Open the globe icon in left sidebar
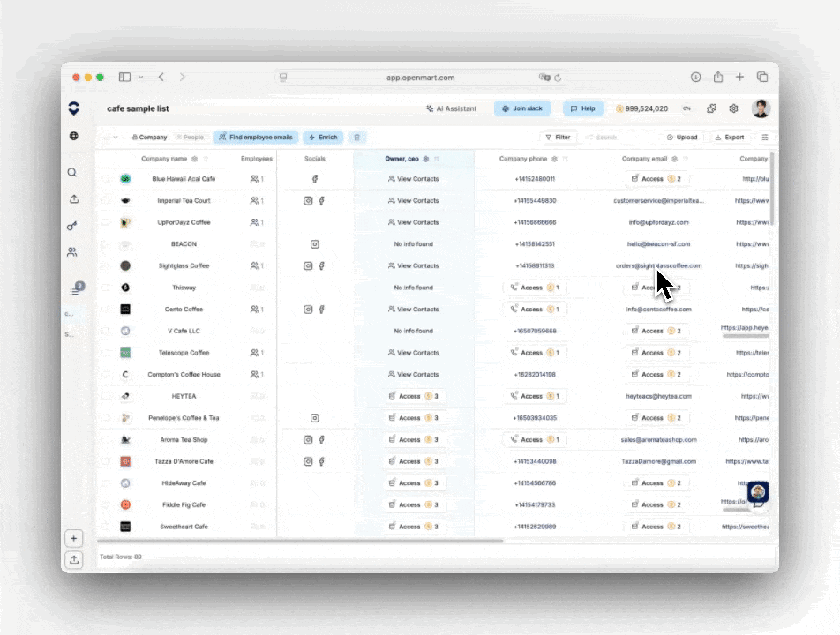This screenshot has width=840, height=635. click(x=74, y=136)
